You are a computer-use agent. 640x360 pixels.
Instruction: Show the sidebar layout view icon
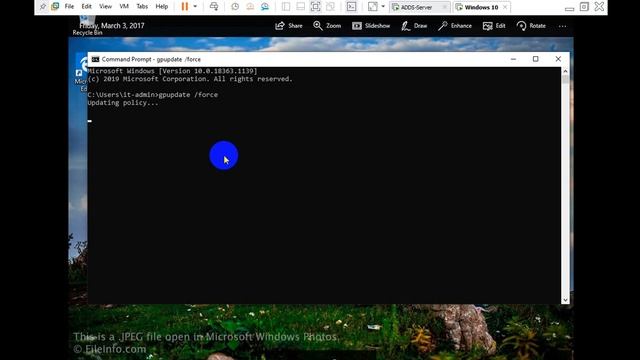click(x=286, y=7)
